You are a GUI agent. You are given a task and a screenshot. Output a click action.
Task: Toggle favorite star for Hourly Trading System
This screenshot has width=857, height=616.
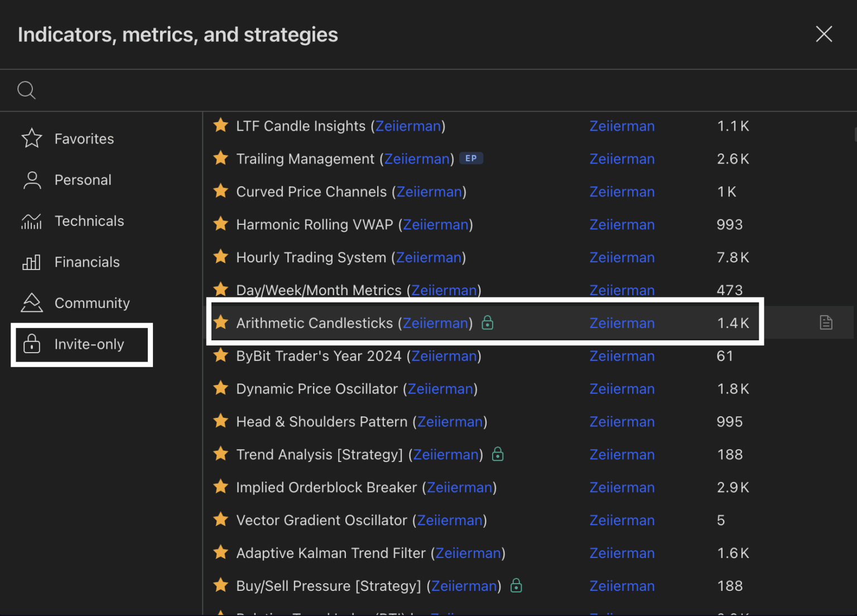point(221,257)
